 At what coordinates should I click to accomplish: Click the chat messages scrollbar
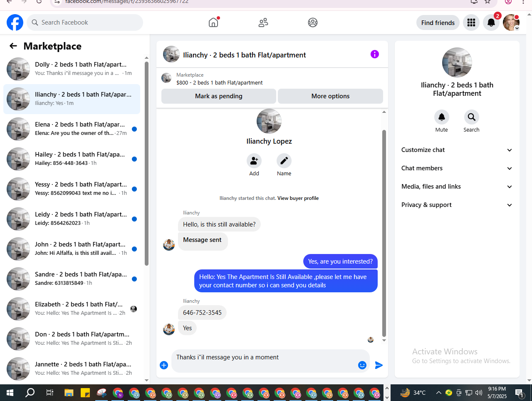[x=384, y=233]
